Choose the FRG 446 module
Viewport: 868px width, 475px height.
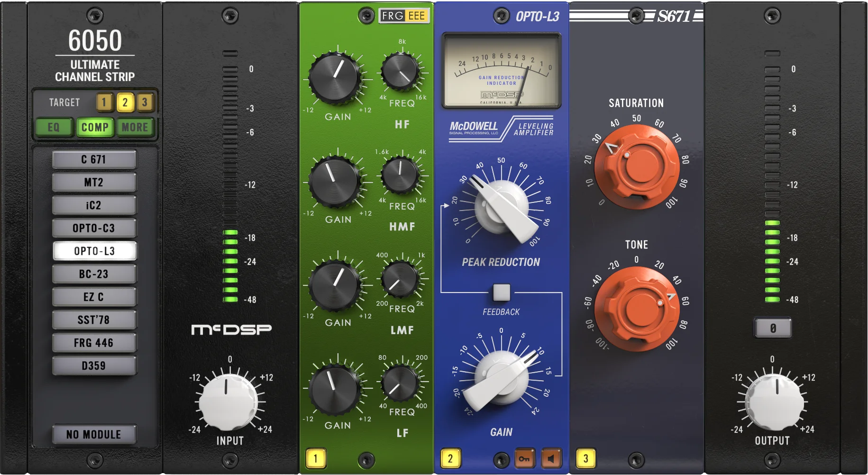(x=94, y=343)
